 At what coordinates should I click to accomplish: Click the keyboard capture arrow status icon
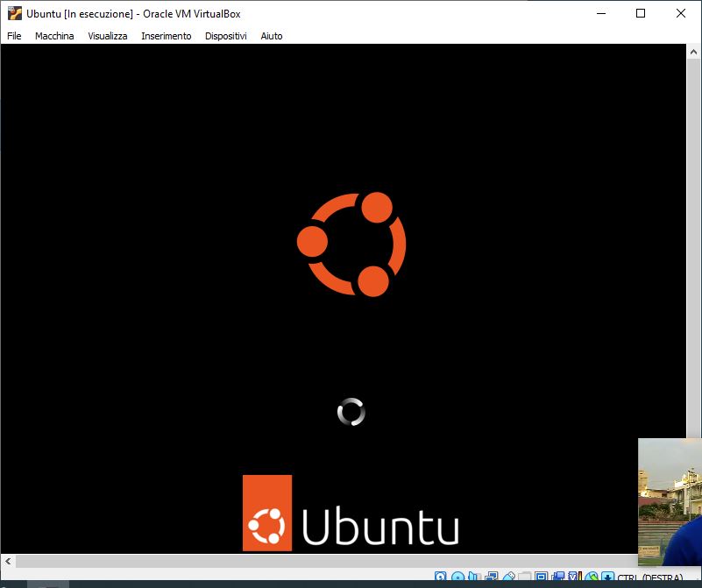click(x=607, y=577)
